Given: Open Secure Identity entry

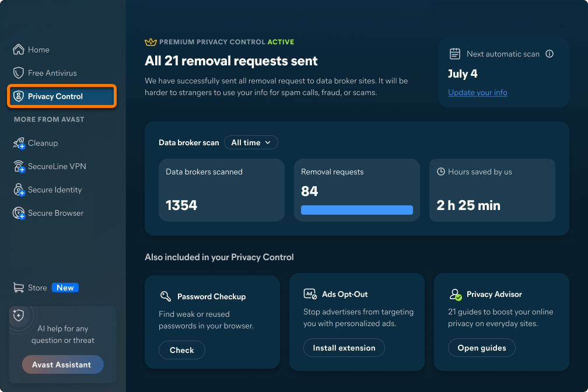Looking at the screenshot, I should (62, 190).
